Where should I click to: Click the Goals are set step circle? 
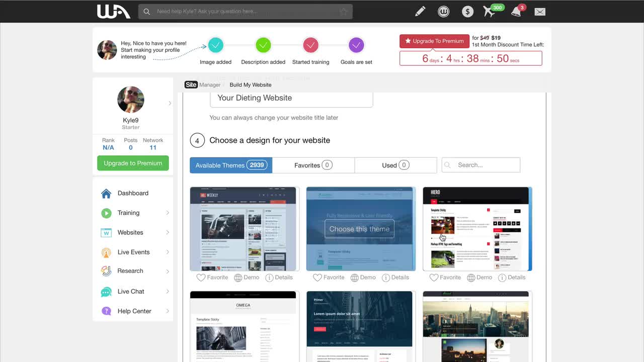click(356, 45)
